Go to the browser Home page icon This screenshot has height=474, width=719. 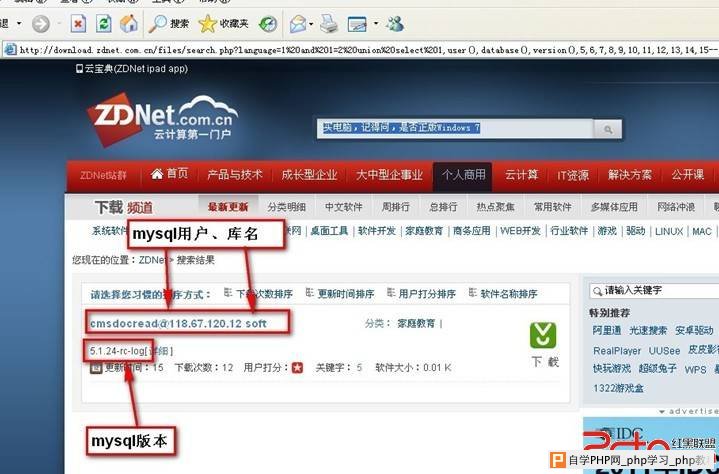pos(129,24)
